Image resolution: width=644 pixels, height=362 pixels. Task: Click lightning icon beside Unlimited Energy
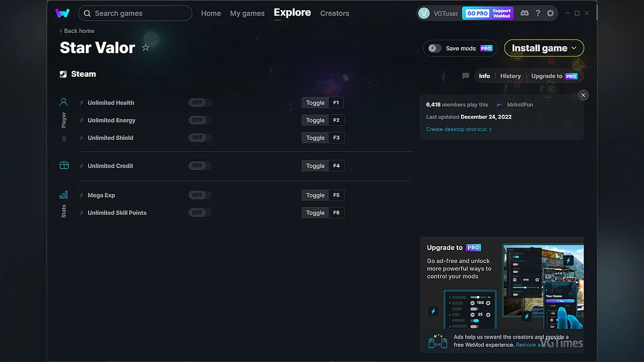click(x=82, y=121)
